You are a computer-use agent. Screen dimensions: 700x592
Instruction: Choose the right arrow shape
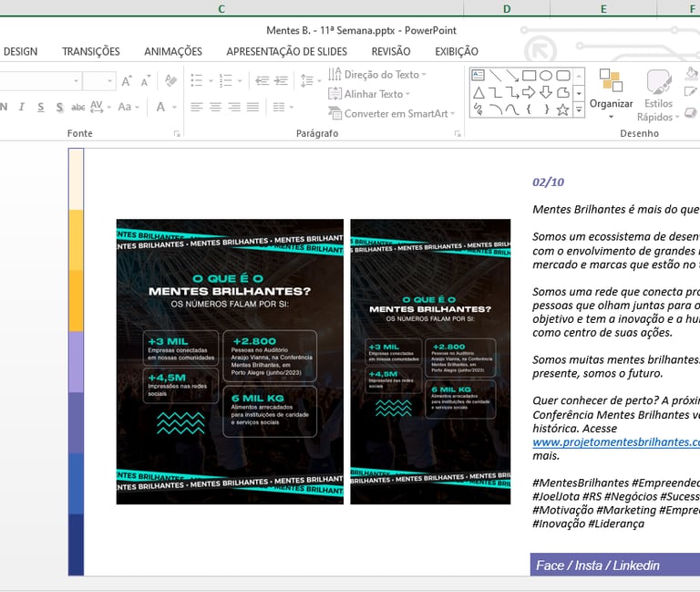click(x=529, y=92)
